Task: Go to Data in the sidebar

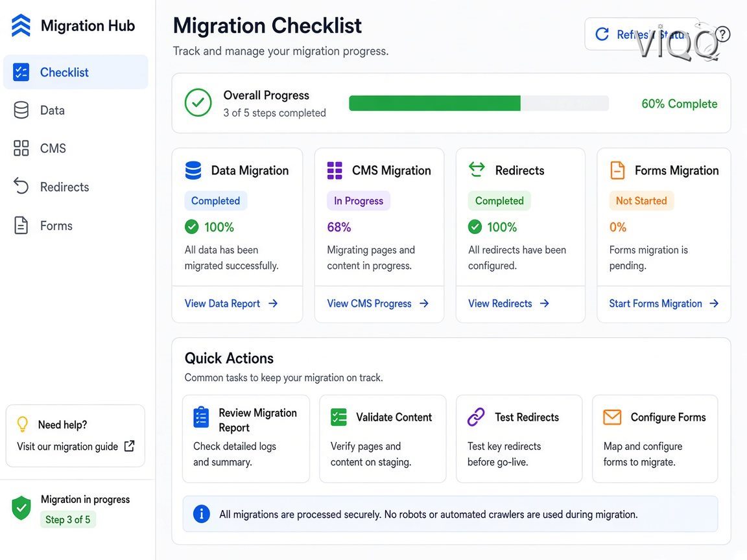Action: click(x=76, y=110)
